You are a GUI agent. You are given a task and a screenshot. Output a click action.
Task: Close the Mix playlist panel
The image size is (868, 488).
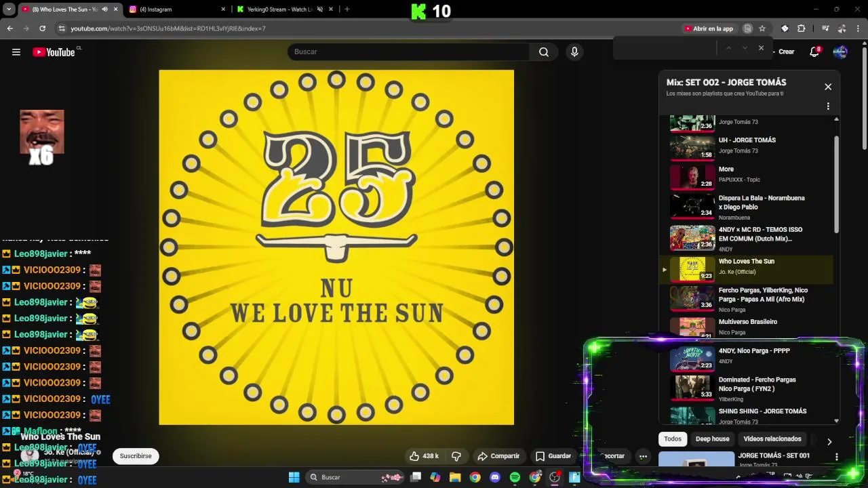point(828,87)
